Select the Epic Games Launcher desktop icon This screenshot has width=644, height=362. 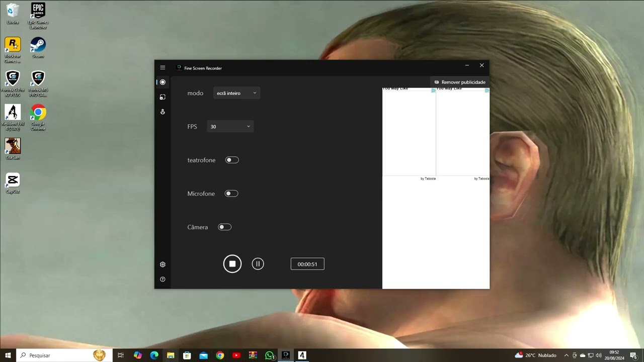(38, 16)
